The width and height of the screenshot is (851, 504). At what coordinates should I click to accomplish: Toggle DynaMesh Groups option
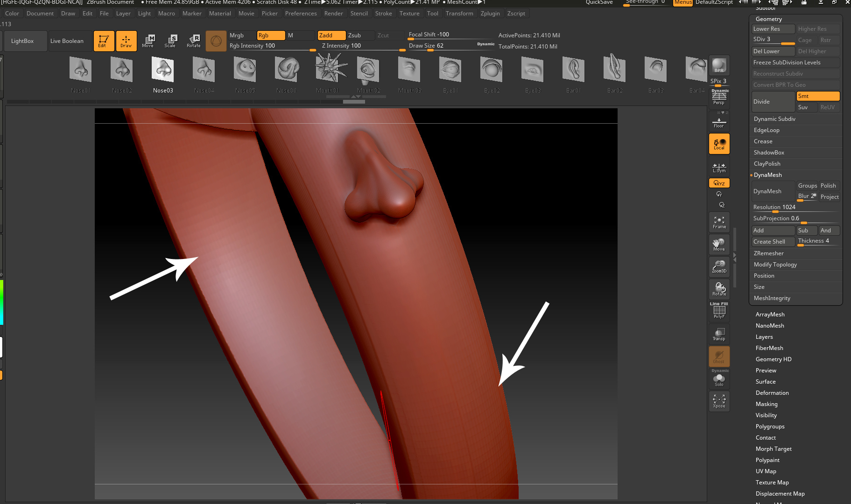tap(807, 186)
